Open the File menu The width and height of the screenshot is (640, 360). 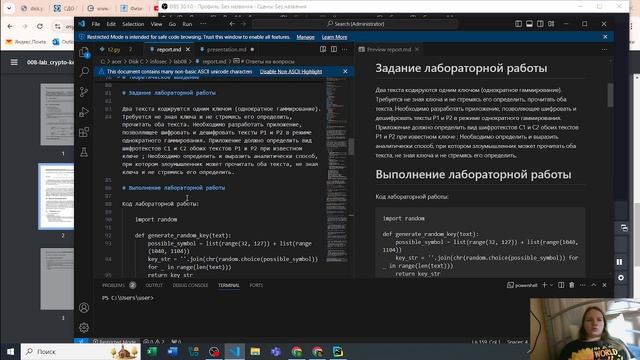(x=96, y=24)
